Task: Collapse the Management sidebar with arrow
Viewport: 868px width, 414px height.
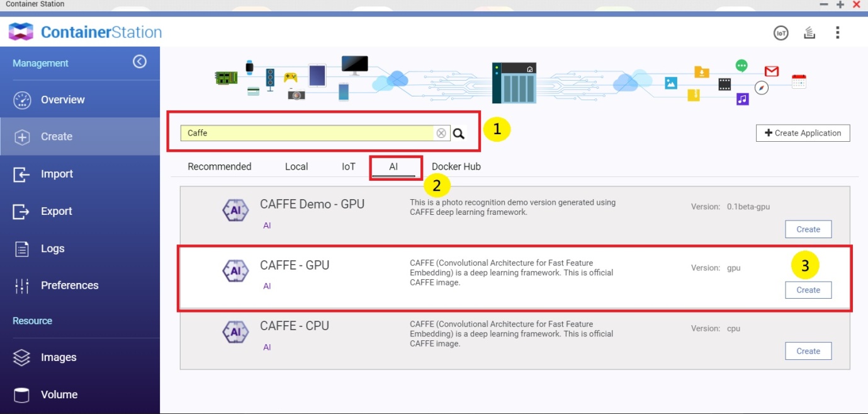Action: pyautogui.click(x=140, y=62)
